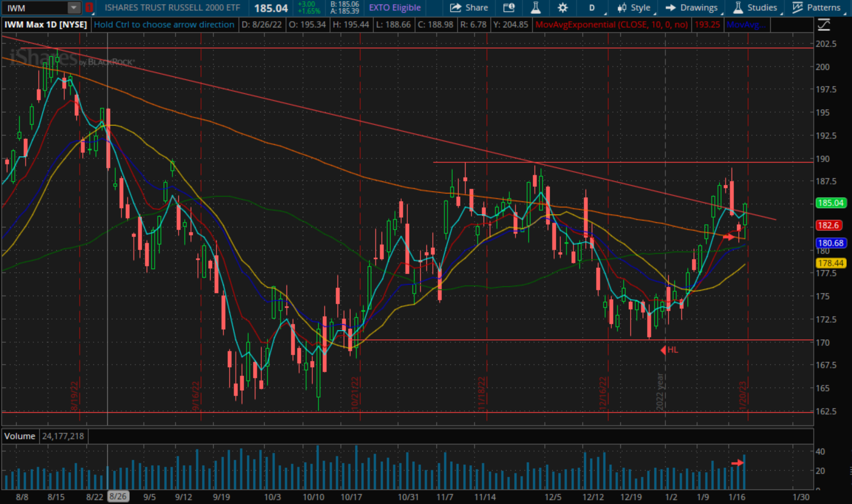Click the HL arrow drawing label
Viewport: 852px width, 504px height.
pos(670,350)
